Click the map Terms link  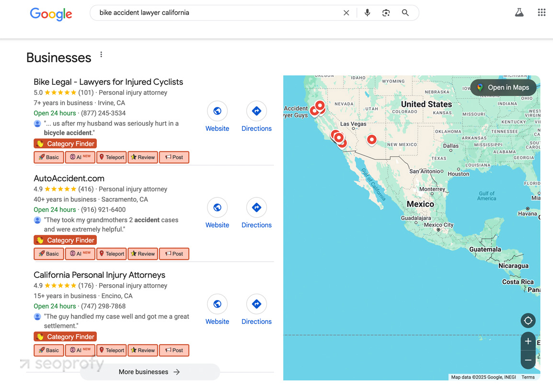[528, 377]
